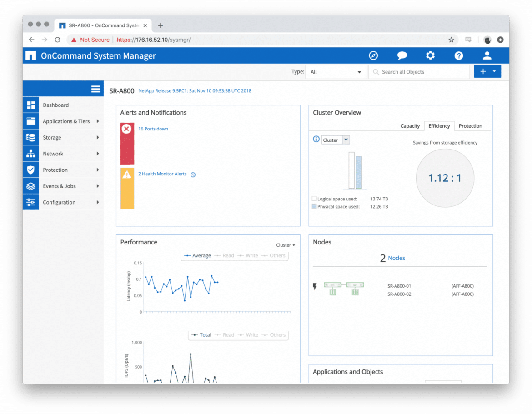The image size is (532, 414).
Task: Click the Applications & Tiers sidebar icon
Action: click(x=31, y=121)
